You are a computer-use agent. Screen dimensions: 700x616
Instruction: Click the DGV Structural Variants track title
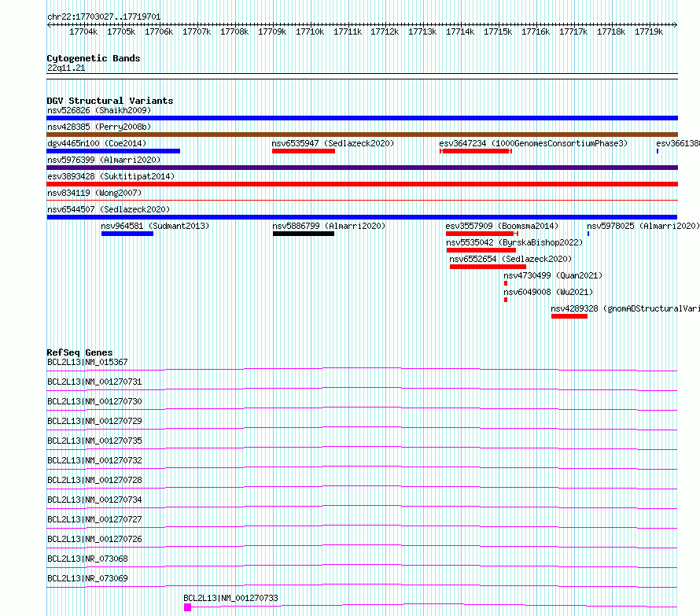110,101
